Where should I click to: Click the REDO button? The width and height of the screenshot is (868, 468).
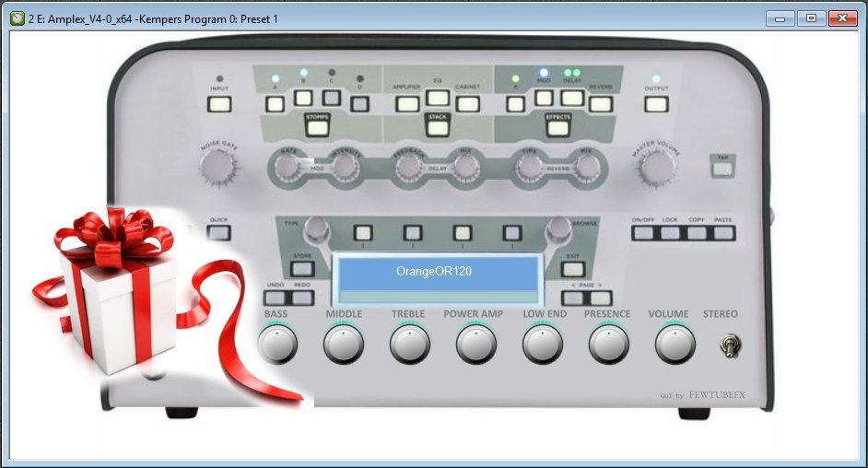(x=302, y=298)
